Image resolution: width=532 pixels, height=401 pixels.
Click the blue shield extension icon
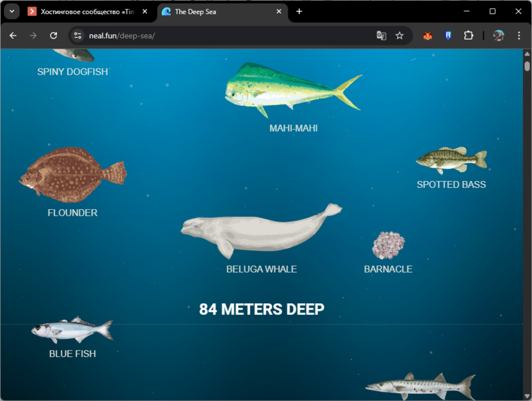pyautogui.click(x=448, y=36)
